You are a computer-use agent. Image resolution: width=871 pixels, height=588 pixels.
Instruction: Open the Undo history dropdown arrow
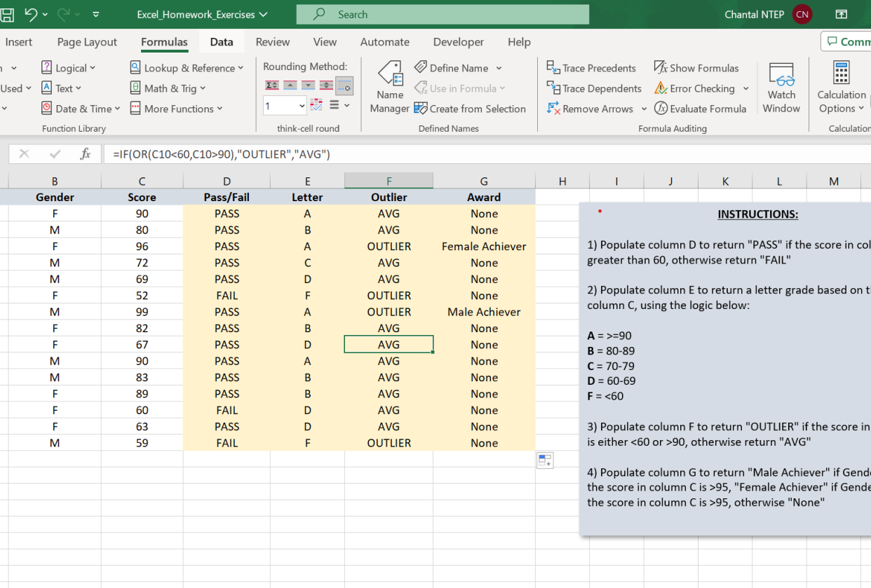[46, 14]
